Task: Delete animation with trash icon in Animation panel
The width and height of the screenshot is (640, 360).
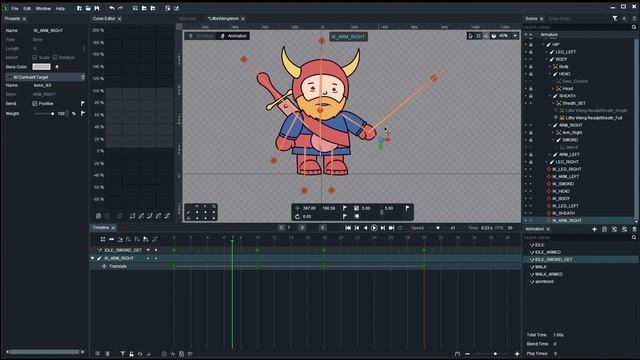Action: [x=634, y=229]
